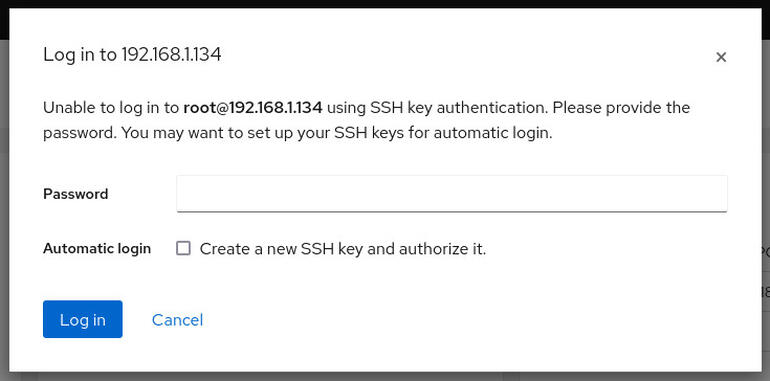Cancel the login dialog
Viewport: 770px width, 381px height.
(177, 320)
